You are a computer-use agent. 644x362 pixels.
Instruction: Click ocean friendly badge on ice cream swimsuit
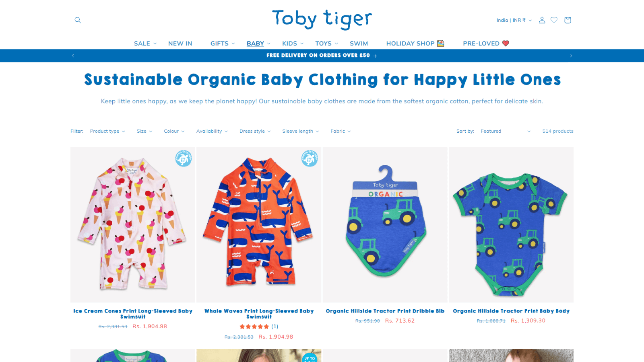click(184, 158)
